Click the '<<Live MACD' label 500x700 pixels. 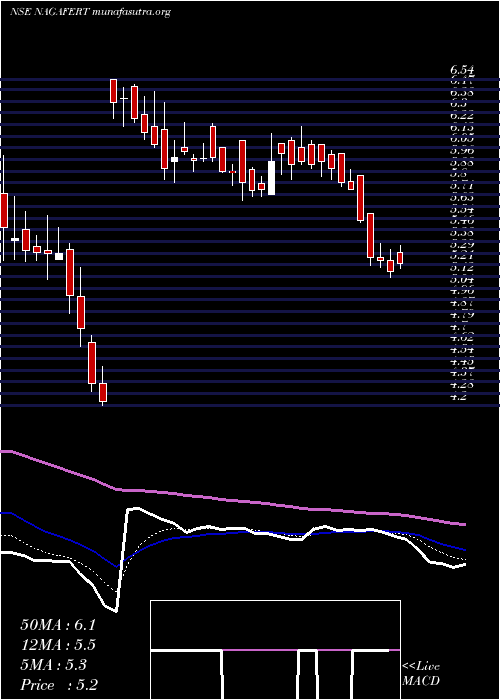[421, 674]
